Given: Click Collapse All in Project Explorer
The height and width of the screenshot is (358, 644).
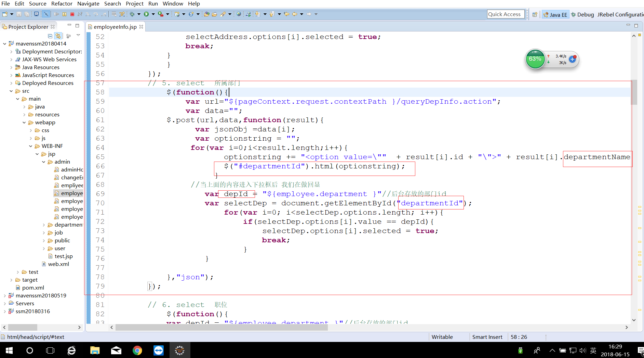Looking at the screenshot, I should [50, 36].
